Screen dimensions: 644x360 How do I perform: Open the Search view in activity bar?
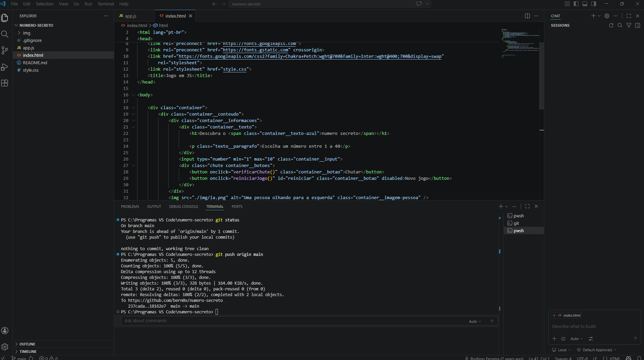click(5, 34)
